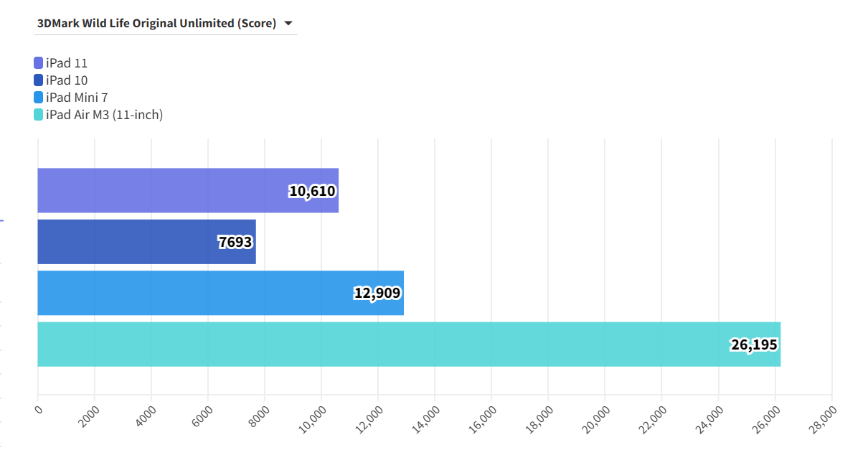Image resolution: width=868 pixels, height=450 pixels.
Task: Click the purple iPad 11 legend swatch
Action: 39,63
